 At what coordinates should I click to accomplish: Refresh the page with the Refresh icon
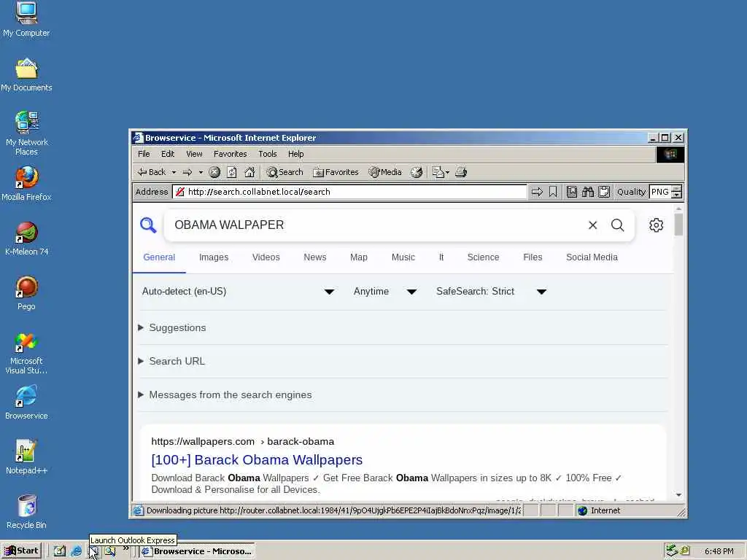point(231,172)
